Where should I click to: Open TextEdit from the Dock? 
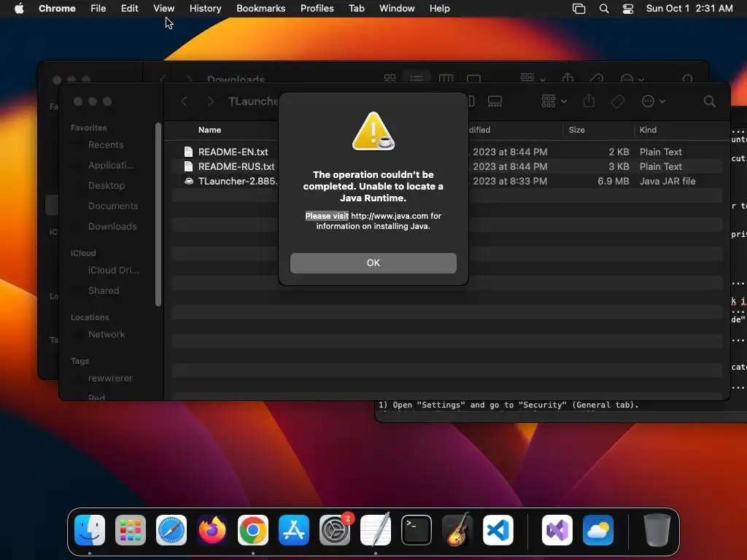click(x=376, y=530)
